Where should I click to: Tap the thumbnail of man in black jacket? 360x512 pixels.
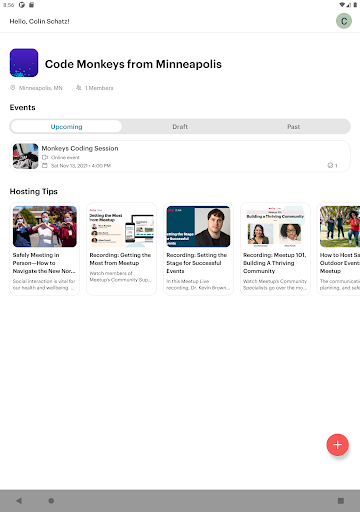[x=198, y=227]
